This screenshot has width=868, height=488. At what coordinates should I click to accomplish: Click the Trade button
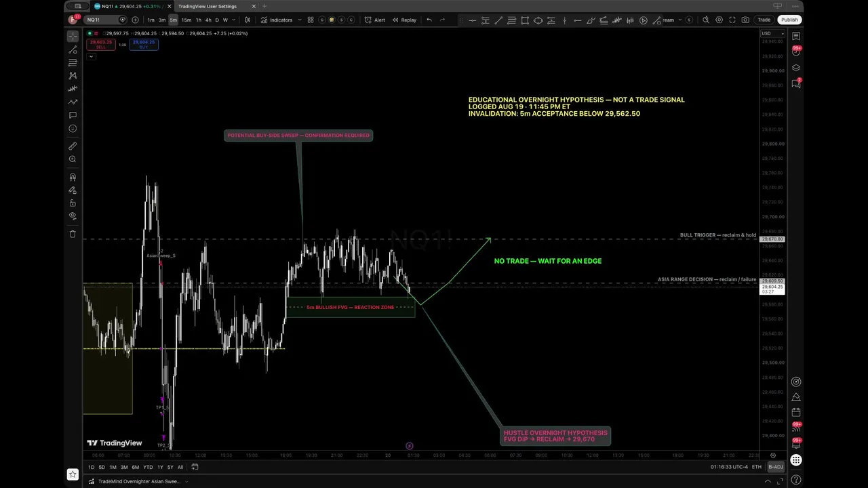tap(764, 20)
